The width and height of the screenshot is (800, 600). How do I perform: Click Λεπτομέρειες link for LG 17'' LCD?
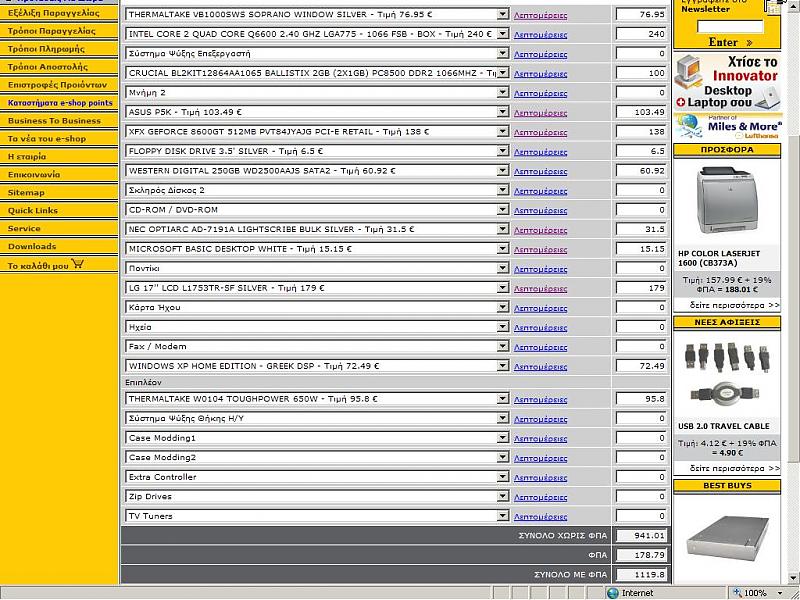(540, 289)
